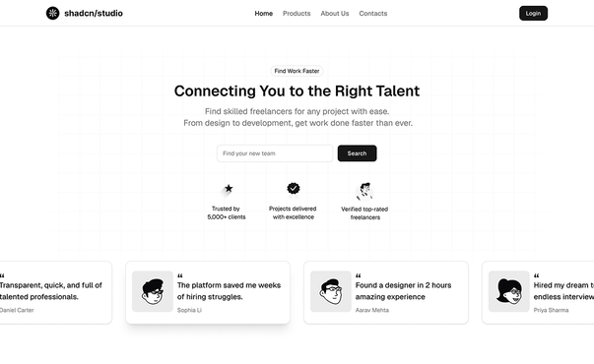Click the quote mark in Aarav Mehta's card
The height and width of the screenshot is (364, 594).
click(358, 275)
